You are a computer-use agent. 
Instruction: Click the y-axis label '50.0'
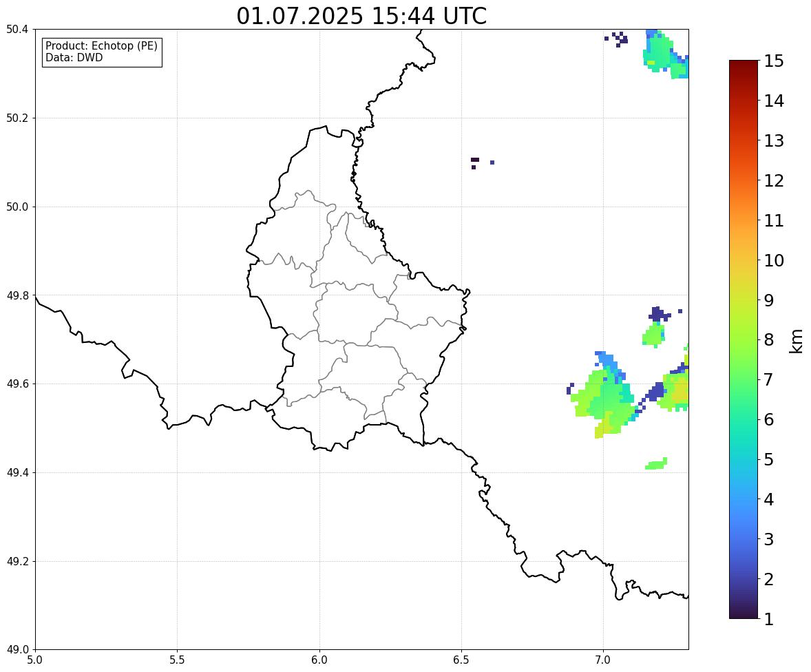17,207
